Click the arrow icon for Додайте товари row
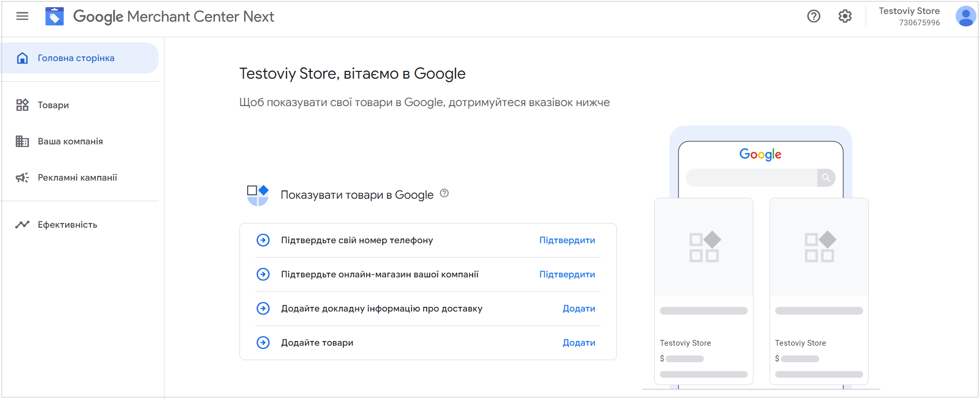The width and height of the screenshot is (980, 400). (263, 343)
